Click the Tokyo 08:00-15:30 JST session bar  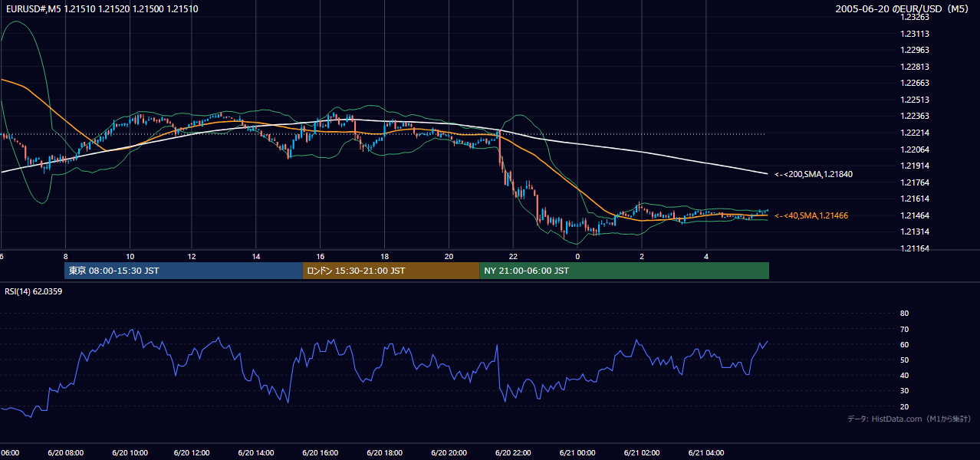(x=184, y=271)
